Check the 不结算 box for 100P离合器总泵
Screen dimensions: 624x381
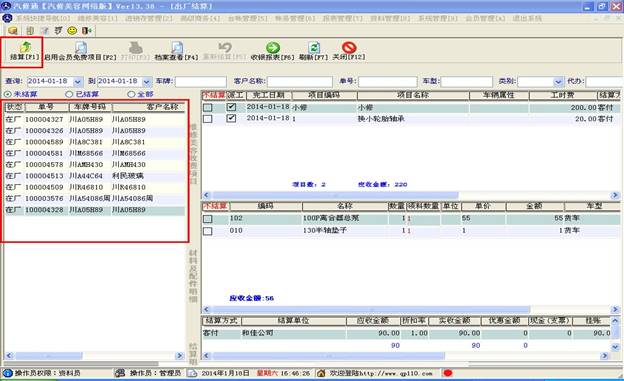[x=208, y=219]
